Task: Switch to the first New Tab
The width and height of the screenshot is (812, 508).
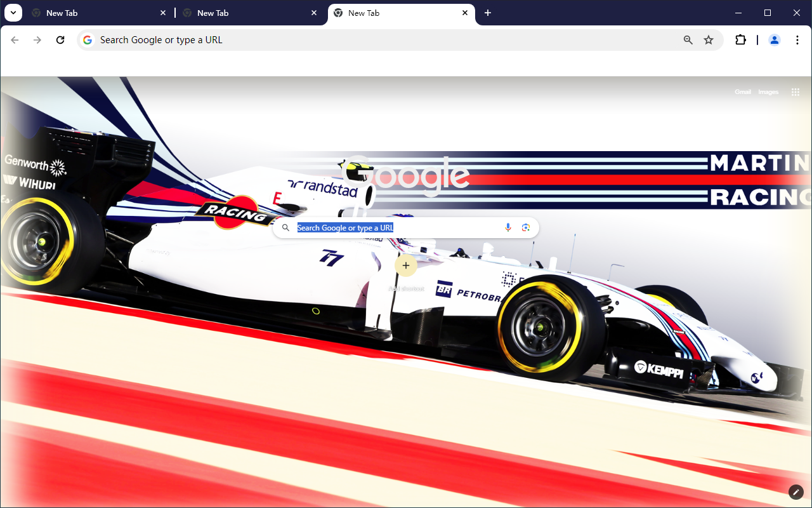Action: (x=98, y=13)
